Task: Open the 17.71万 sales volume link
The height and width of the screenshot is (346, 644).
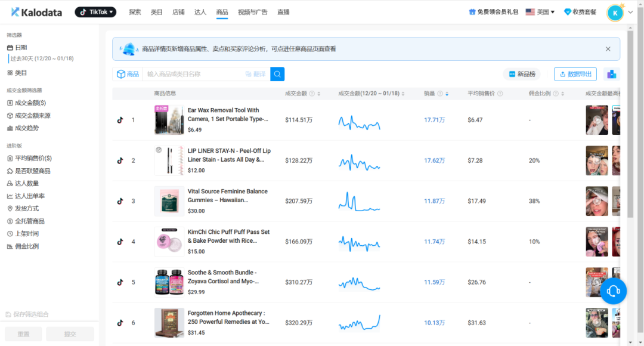Action: (x=435, y=119)
